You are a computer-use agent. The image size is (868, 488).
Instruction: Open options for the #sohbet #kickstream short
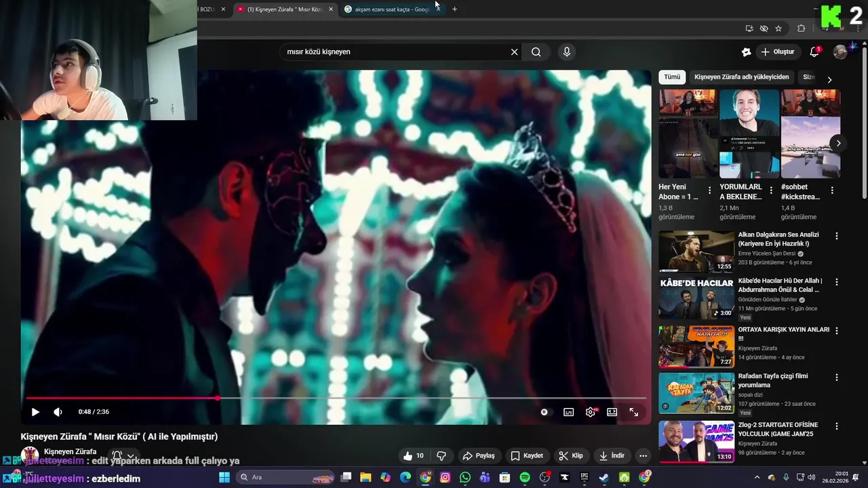click(x=832, y=190)
